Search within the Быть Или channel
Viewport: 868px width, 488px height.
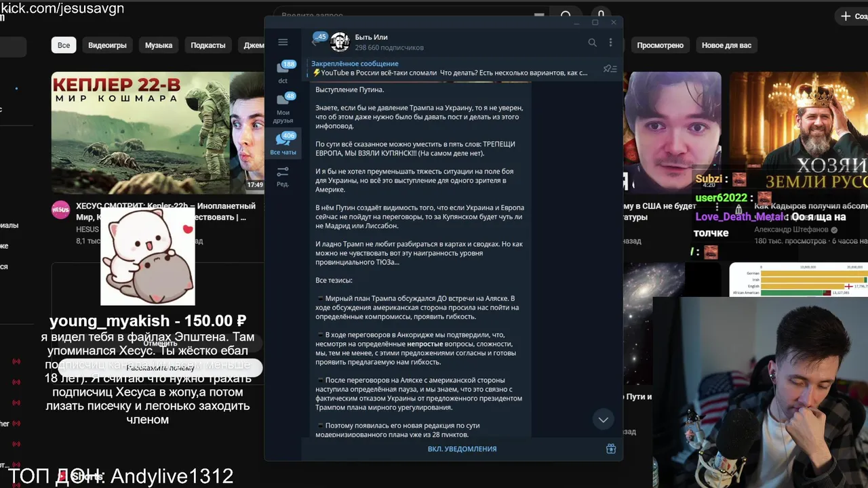point(592,42)
